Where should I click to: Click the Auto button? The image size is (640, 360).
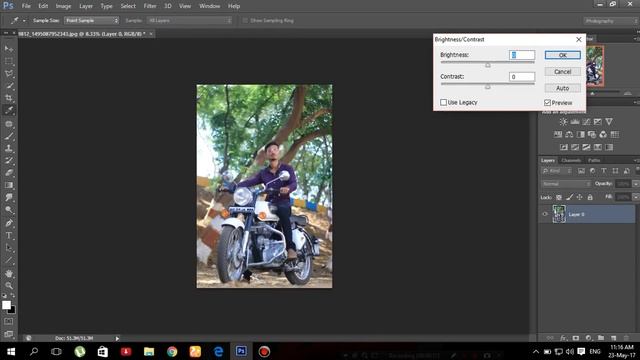pyautogui.click(x=562, y=88)
